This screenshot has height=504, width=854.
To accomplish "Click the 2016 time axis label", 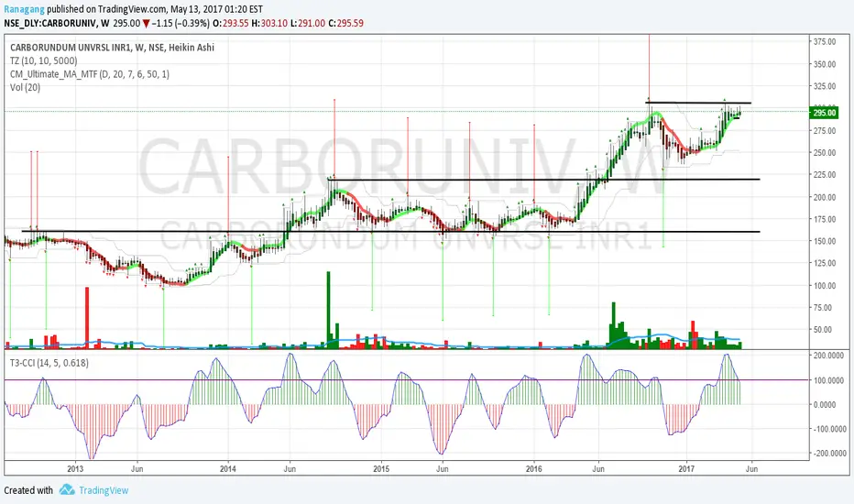I will 533,468.
